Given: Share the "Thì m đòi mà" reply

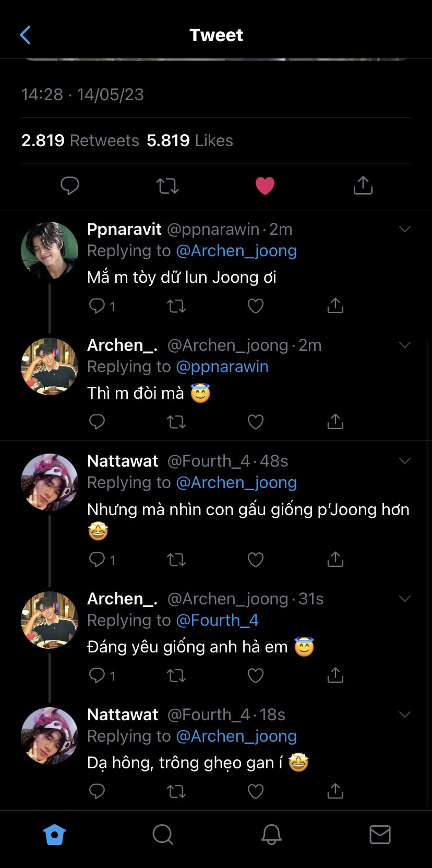Looking at the screenshot, I should point(335,422).
